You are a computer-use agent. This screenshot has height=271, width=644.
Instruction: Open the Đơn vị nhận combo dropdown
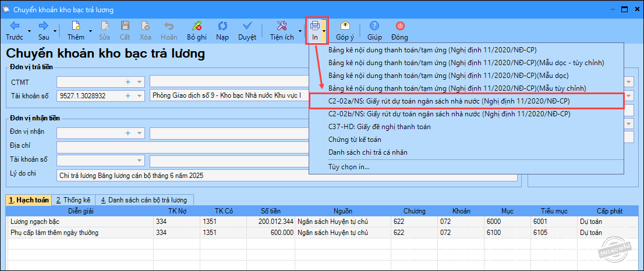[139, 133]
